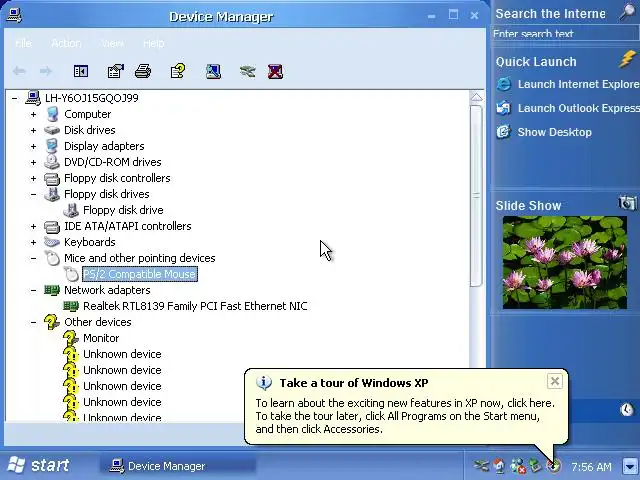This screenshot has height=480, width=640.
Task: Click the Forward arrow in toolbar
Action: click(46, 71)
